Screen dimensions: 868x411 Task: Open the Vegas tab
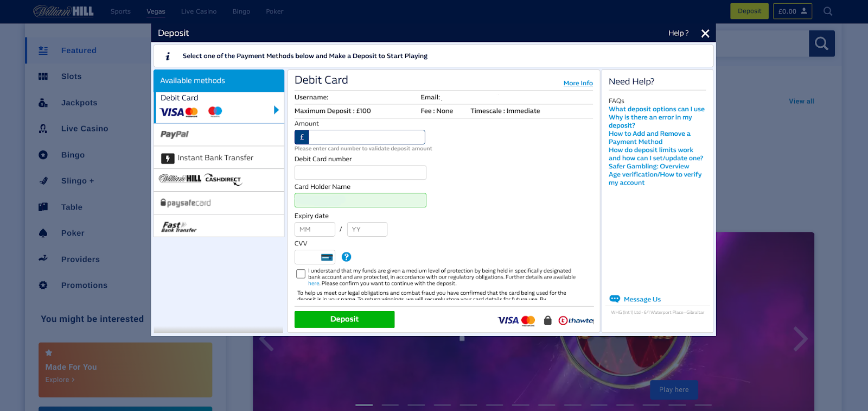[156, 11]
